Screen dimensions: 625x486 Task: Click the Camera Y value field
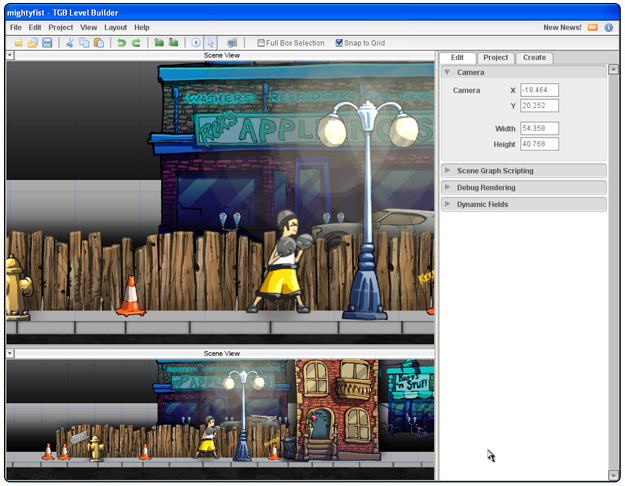[539, 106]
